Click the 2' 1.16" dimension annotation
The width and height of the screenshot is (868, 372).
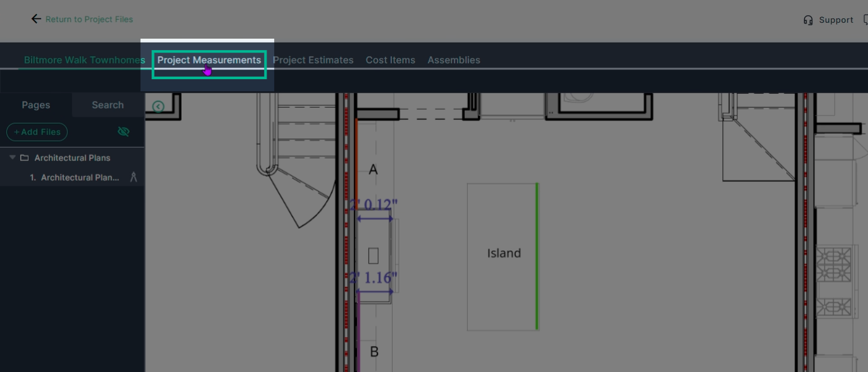tap(374, 278)
